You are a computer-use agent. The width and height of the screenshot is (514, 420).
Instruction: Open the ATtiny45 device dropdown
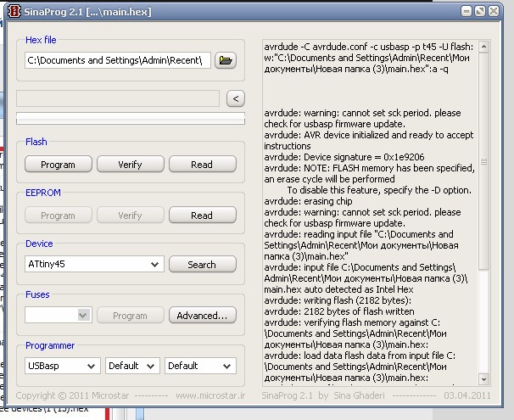[94, 264]
